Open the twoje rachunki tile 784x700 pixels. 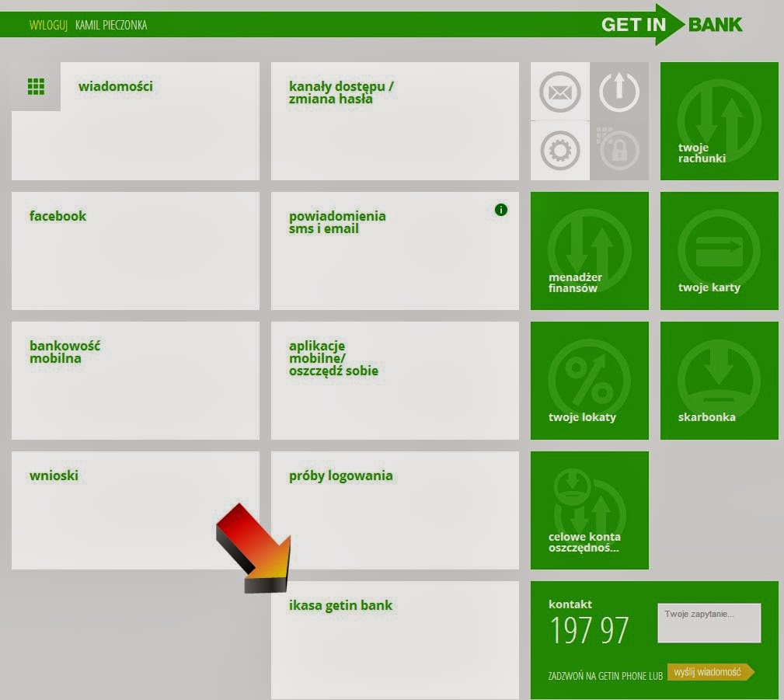click(719, 121)
